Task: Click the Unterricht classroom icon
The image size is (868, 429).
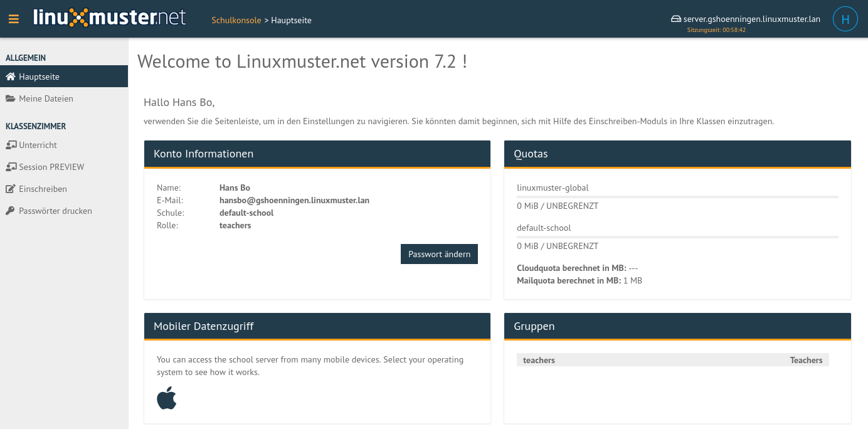Action: [11, 145]
